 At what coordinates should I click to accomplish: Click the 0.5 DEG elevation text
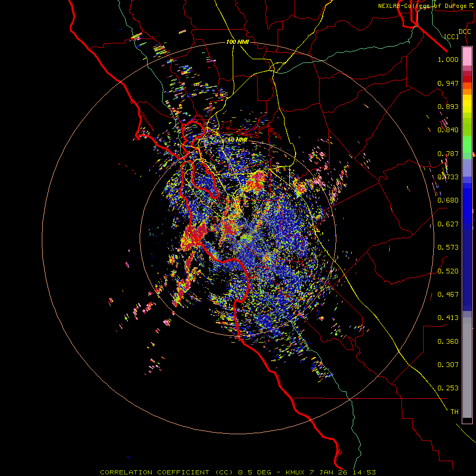point(255,472)
